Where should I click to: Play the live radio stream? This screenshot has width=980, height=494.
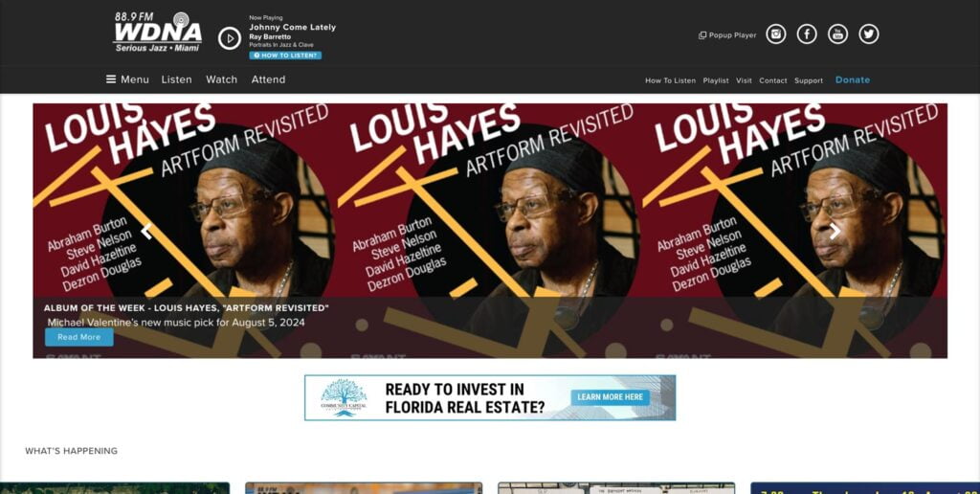pos(230,38)
